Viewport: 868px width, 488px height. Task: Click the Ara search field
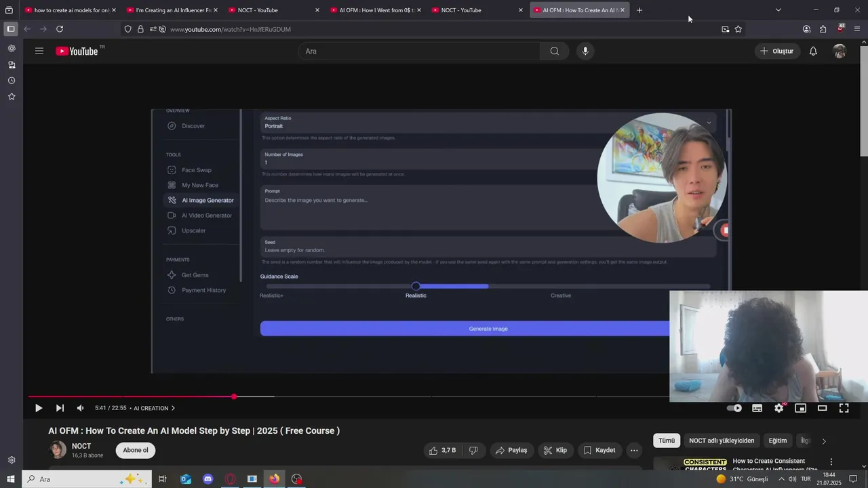(419, 51)
